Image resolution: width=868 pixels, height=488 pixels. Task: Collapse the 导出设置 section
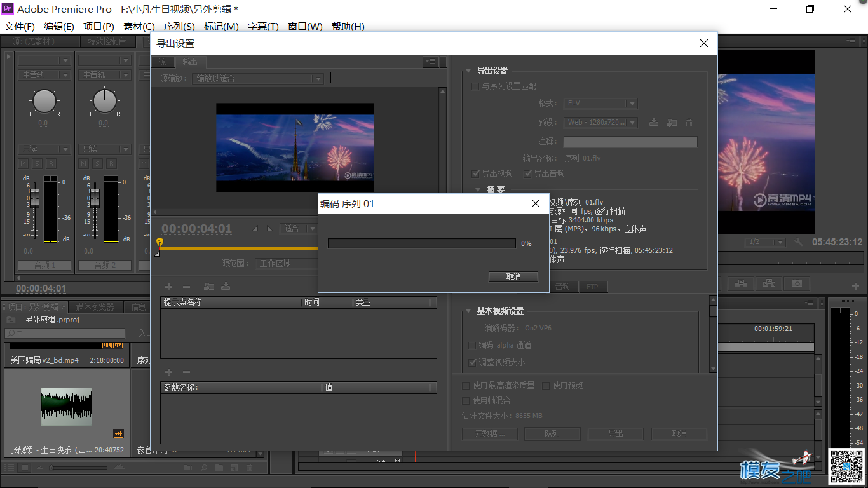click(468, 71)
